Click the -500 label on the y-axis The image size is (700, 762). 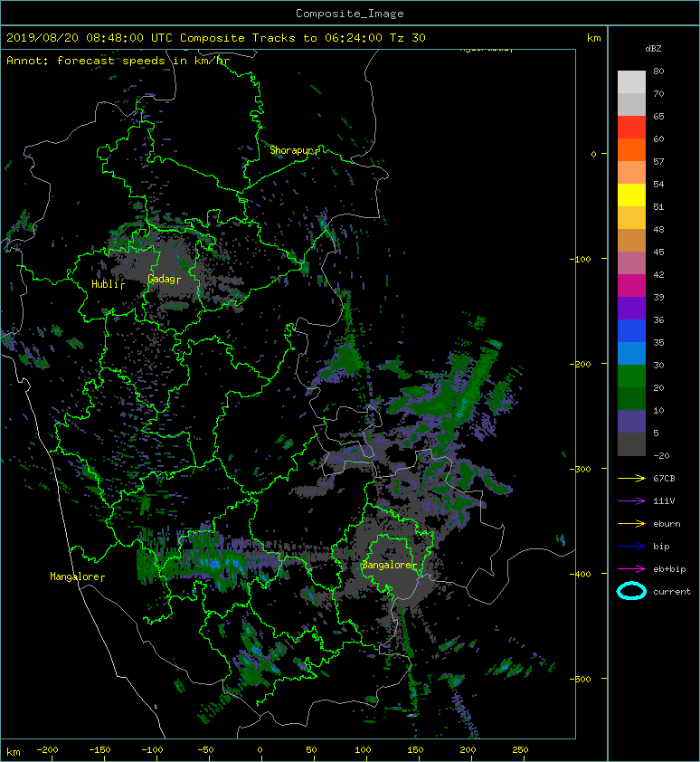click(581, 679)
